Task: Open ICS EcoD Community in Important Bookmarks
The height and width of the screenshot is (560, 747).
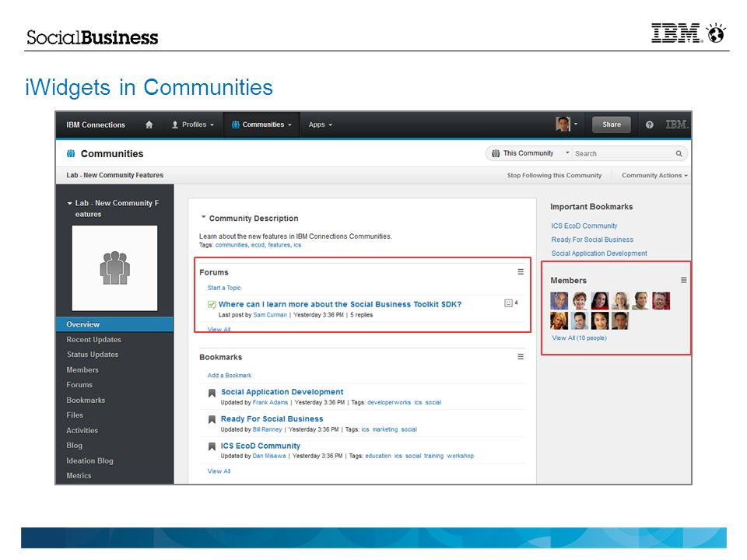Action: pos(584,226)
